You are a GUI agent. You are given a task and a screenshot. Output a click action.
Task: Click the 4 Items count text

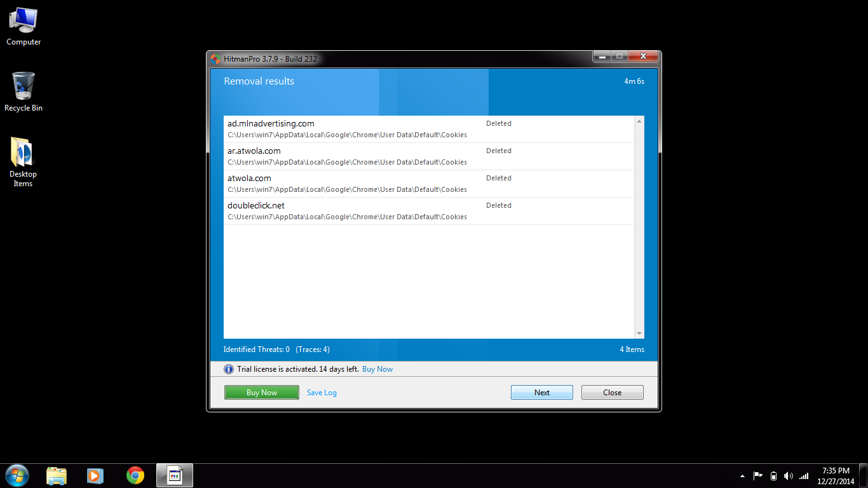[x=632, y=349]
